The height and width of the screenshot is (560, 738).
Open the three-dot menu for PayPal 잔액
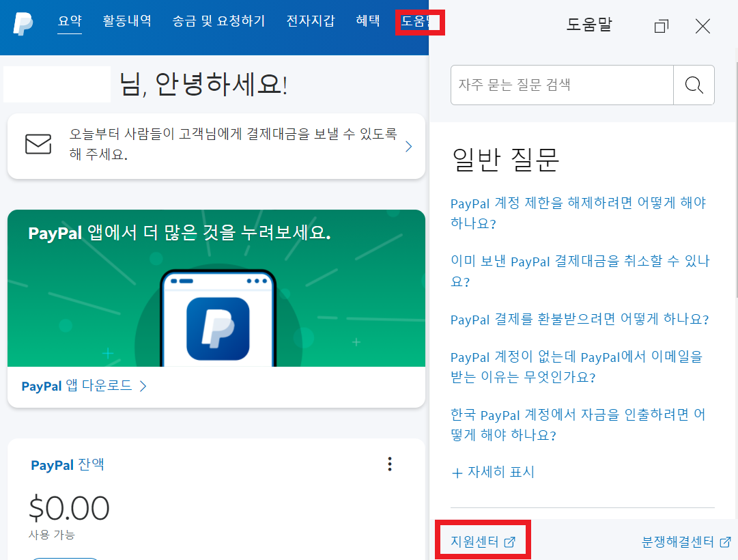coord(390,464)
